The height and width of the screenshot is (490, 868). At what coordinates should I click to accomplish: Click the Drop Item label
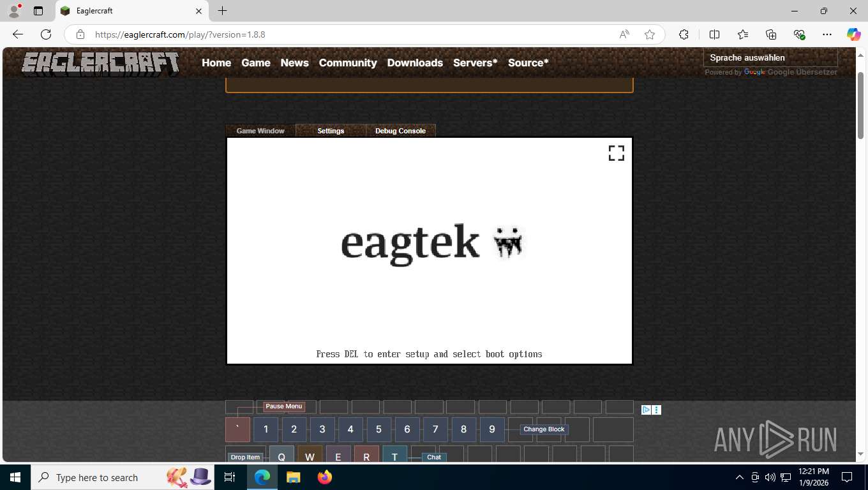click(245, 457)
